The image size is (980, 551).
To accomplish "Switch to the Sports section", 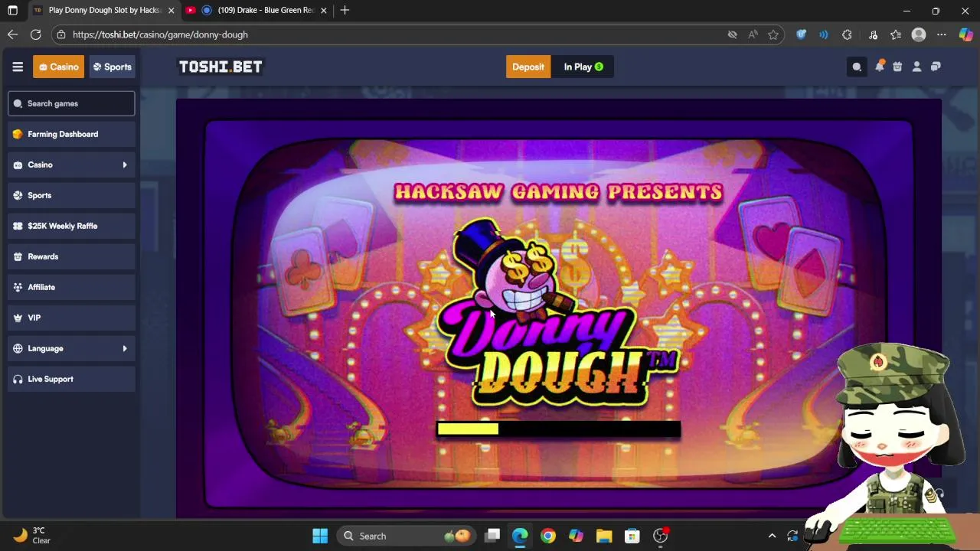I will (x=112, y=67).
